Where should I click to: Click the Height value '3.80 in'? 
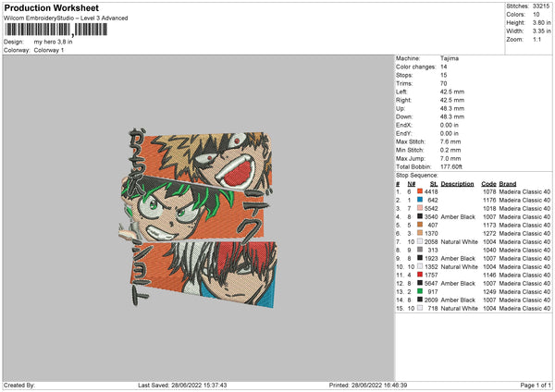(x=541, y=22)
